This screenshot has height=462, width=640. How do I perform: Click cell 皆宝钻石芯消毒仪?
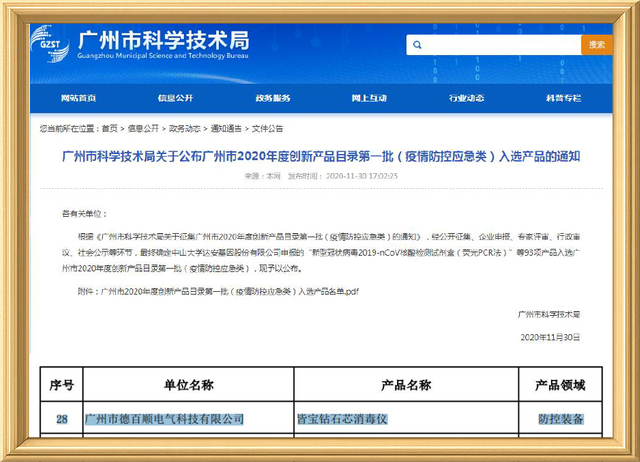click(x=342, y=419)
